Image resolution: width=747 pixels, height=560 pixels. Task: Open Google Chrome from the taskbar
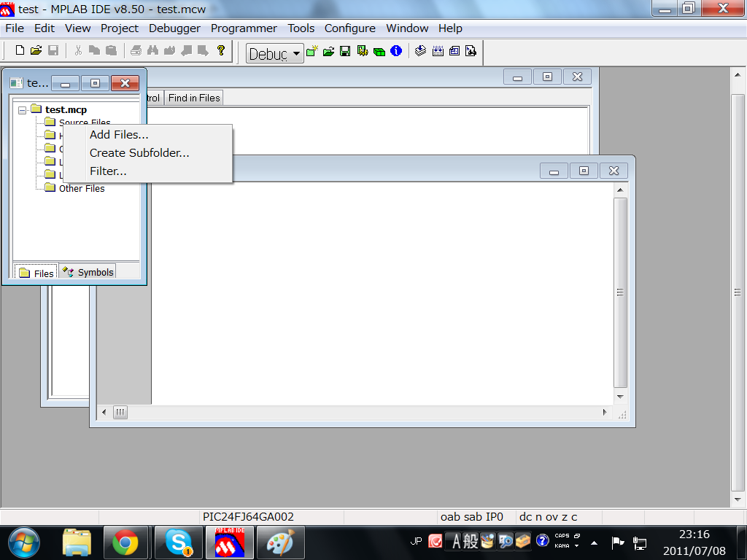[125, 542]
